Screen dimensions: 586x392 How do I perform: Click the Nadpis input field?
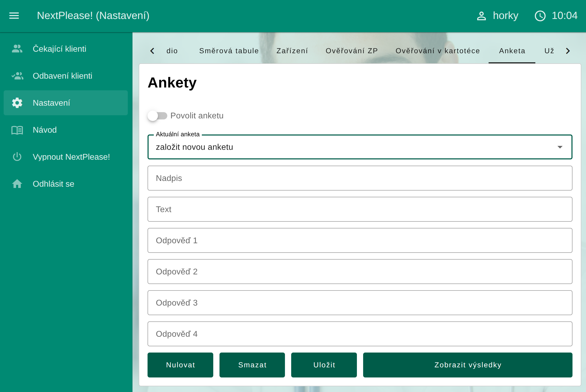click(x=360, y=178)
